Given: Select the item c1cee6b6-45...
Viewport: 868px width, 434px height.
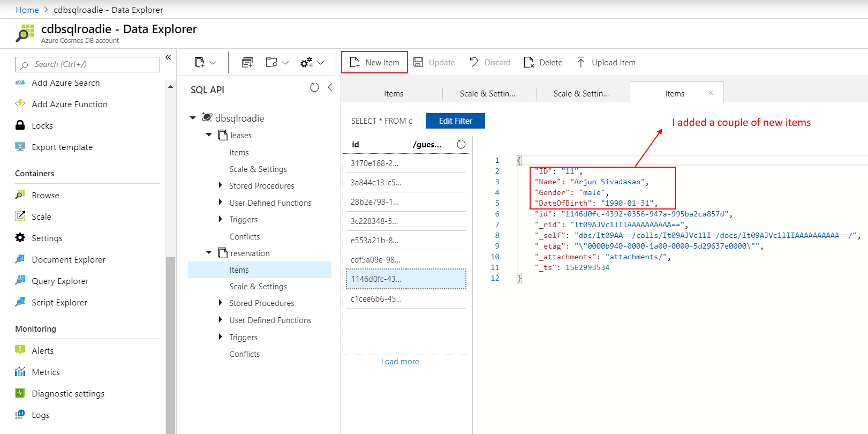Looking at the screenshot, I should (x=376, y=299).
